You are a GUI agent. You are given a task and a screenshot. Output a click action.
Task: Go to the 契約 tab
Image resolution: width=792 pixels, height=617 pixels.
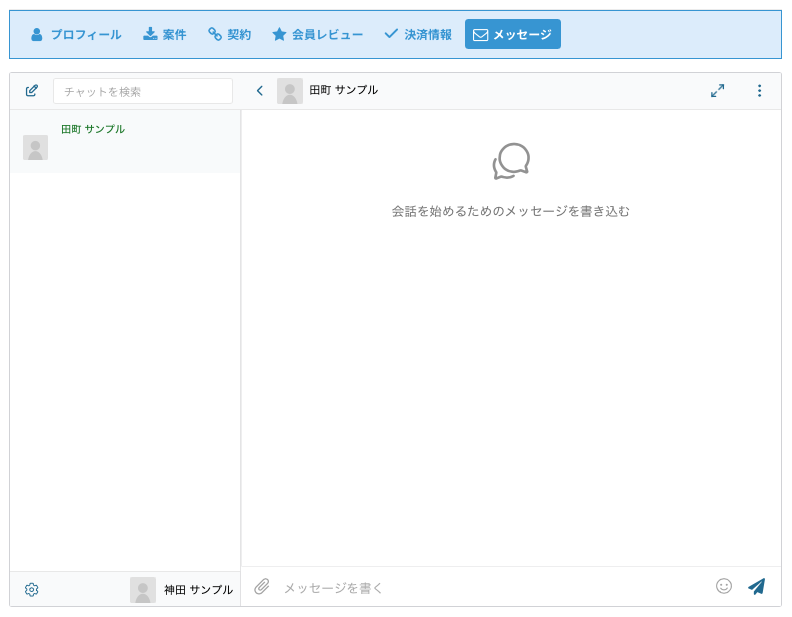click(x=230, y=34)
